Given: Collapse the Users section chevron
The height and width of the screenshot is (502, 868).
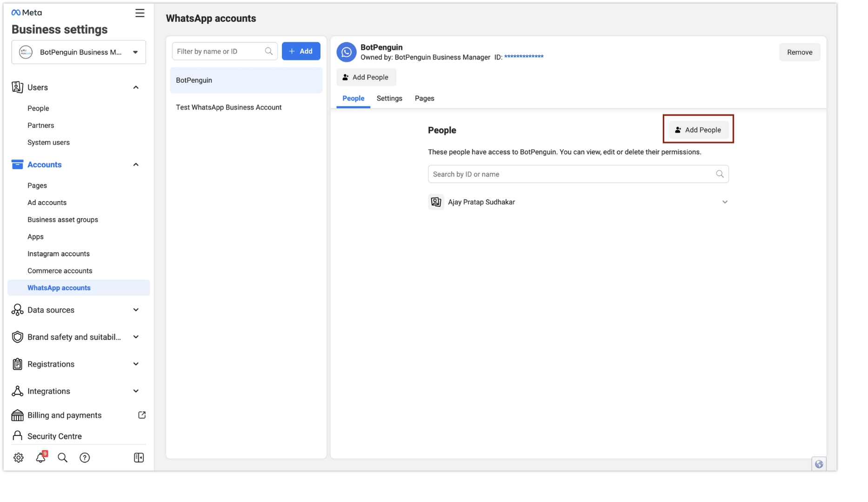Looking at the screenshot, I should click(136, 87).
